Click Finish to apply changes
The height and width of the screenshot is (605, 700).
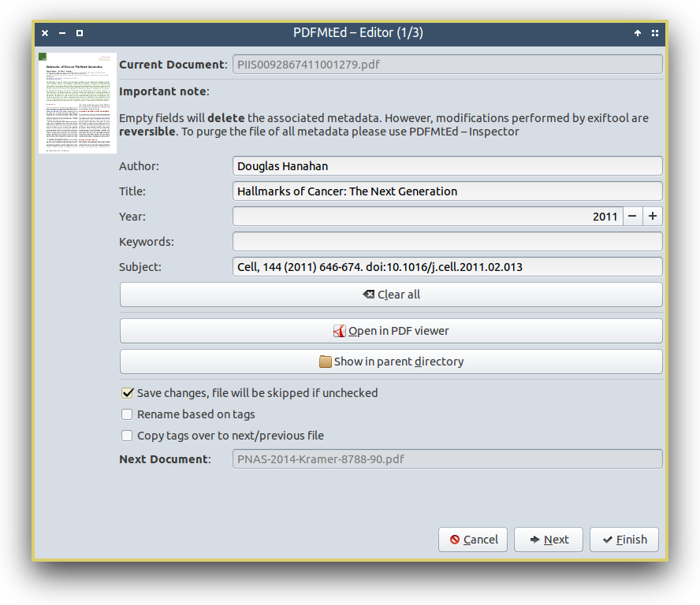[x=624, y=540]
